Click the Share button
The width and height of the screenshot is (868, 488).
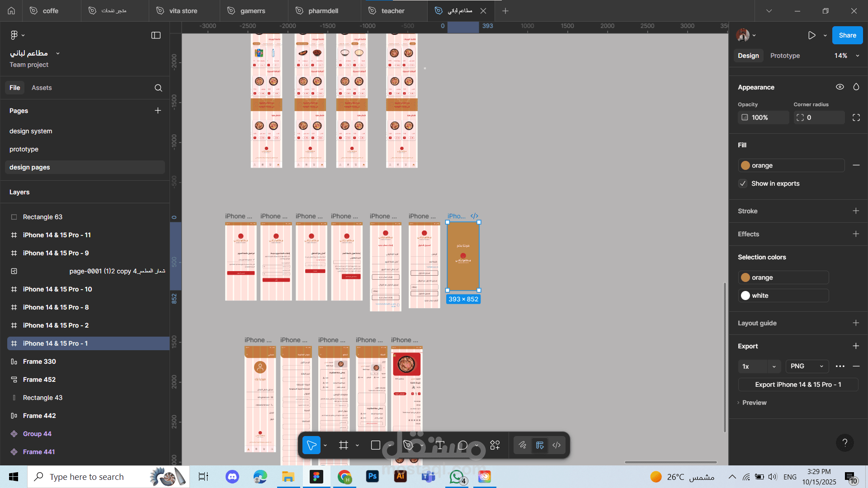tap(847, 35)
